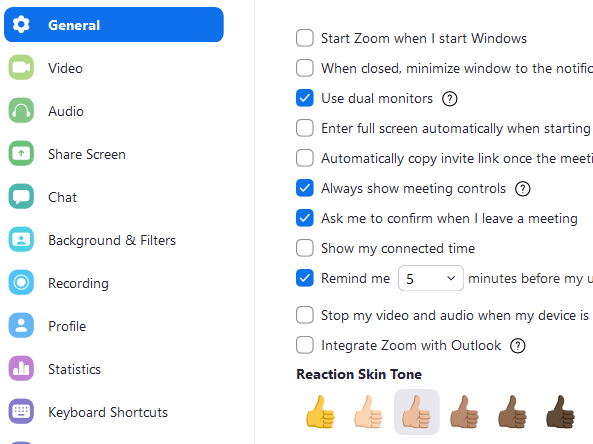593x444 pixels.
Task: Open the Statistics bar chart icon
Action: pos(21,368)
